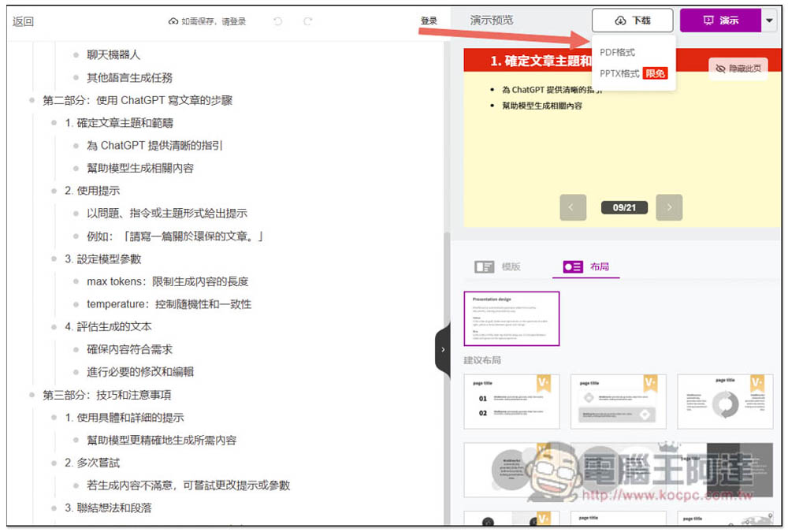
Task: Click the 返回 back link
Action: (x=23, y=21)
